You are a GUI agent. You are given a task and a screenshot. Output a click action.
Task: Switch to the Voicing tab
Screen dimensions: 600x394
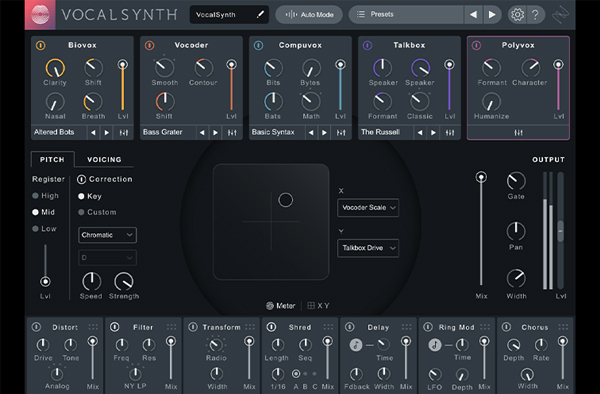coord(104,160)
